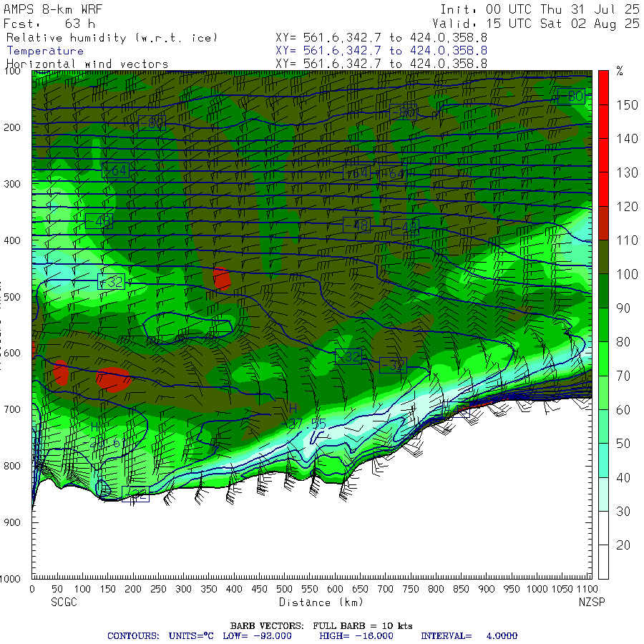Image resolution: width=644 pixels, height=644 pixels.
Task: Select the "Relative humidity (w.r.t. ice)" field label
Action: [112, 38]
